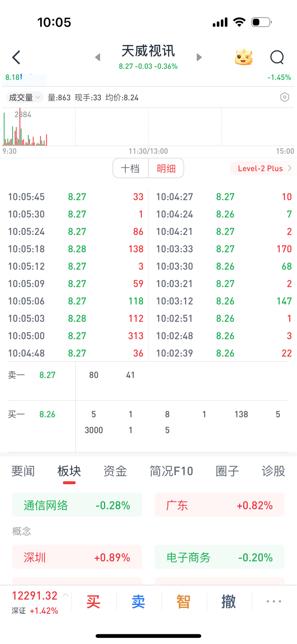
Task: Select the trade row at 10:03:33
Action: tap(224, 249)
